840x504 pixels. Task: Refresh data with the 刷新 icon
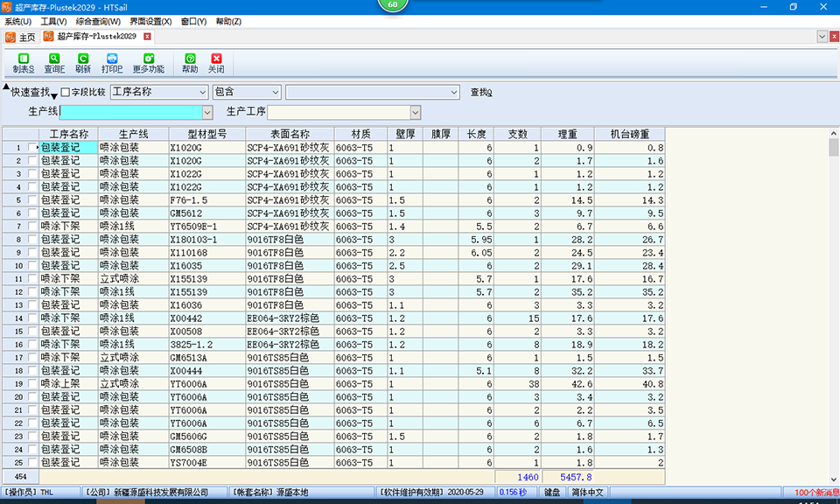[83, 63]
